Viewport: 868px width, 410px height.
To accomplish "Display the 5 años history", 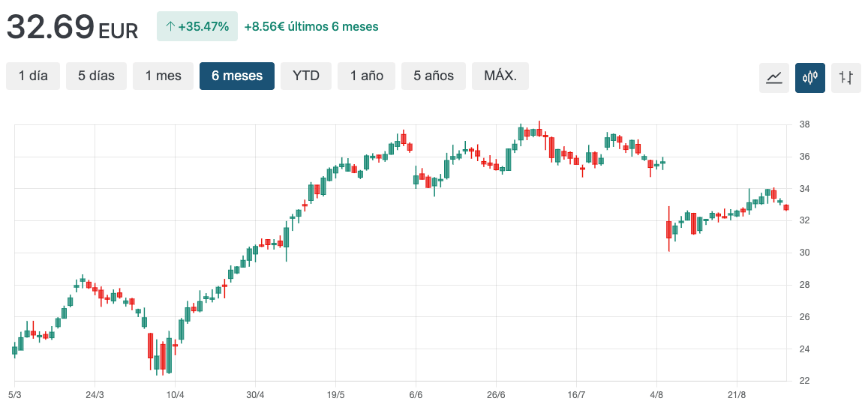I will point(434,76).
